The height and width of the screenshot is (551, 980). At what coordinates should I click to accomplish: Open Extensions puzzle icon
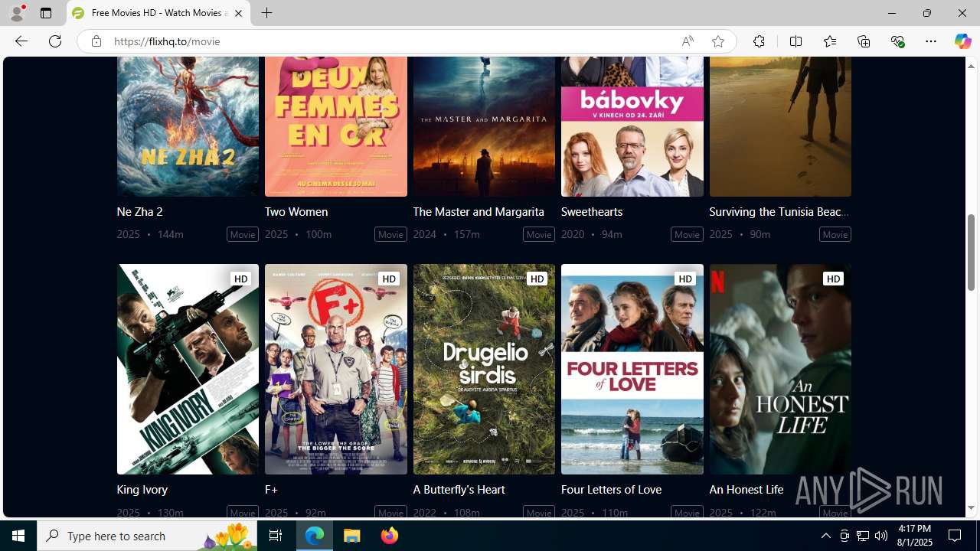tap(759, 41)
